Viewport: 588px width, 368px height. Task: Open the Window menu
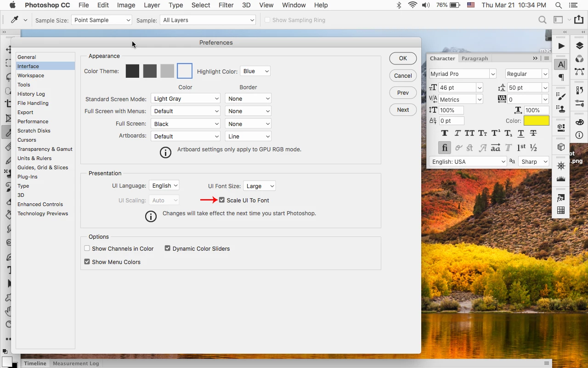click(294, 5)
